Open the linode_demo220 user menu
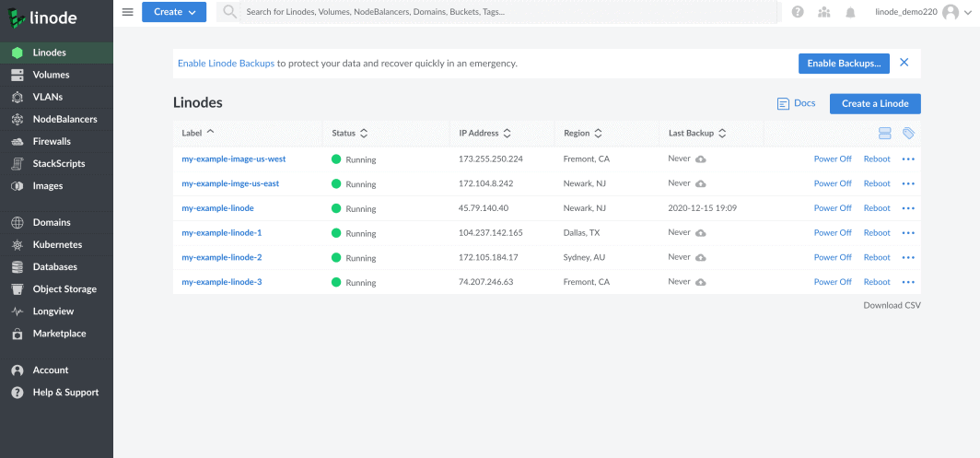The width and height of the screenshot is (980, 458). point(916,12)
